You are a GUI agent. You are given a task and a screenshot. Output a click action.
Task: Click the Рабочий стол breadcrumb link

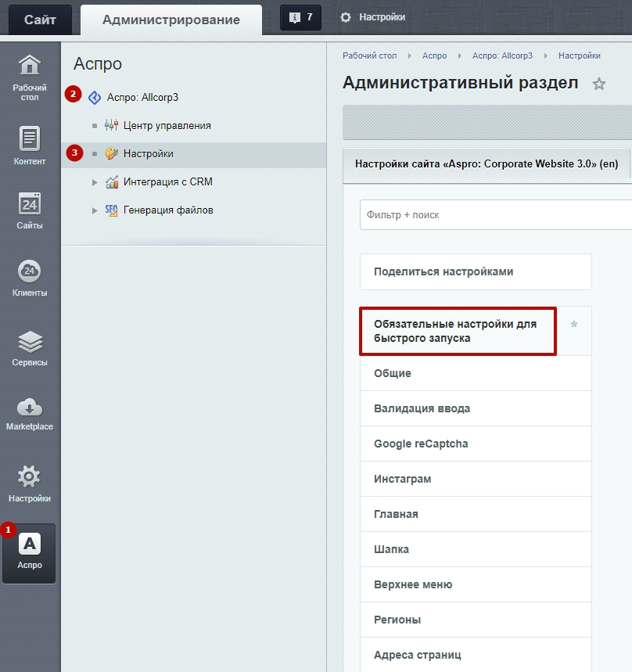click(x=369, y=56)
